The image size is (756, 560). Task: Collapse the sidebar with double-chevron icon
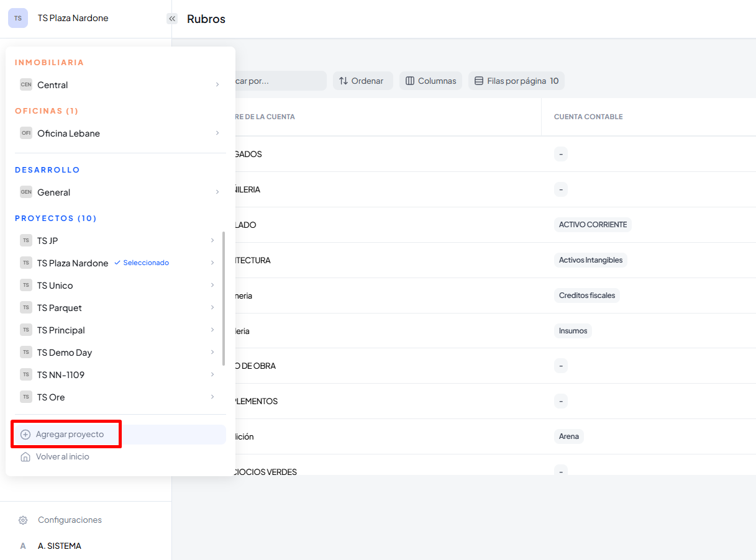coord(172,19)
